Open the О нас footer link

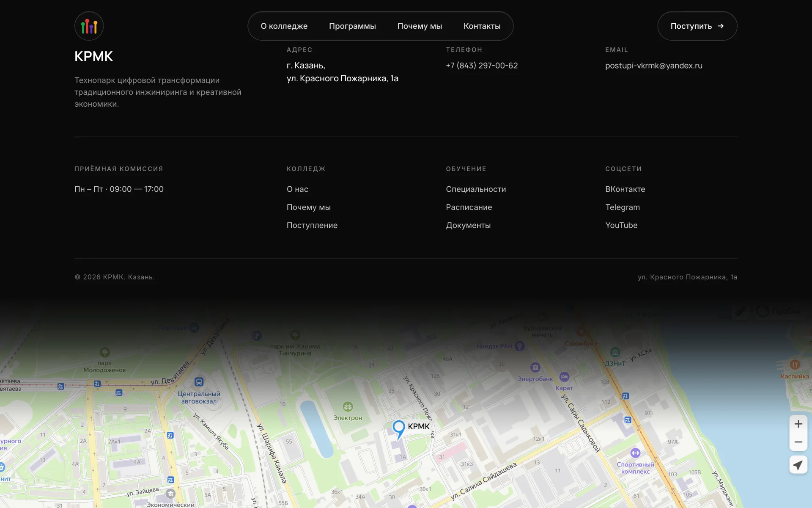click(x=297, y=189)
